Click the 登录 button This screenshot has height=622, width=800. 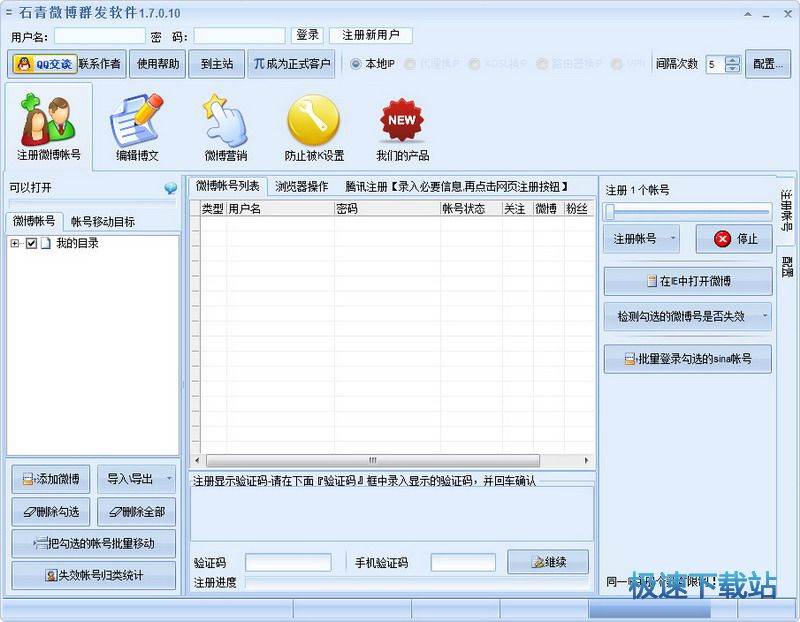click(307, 35)
